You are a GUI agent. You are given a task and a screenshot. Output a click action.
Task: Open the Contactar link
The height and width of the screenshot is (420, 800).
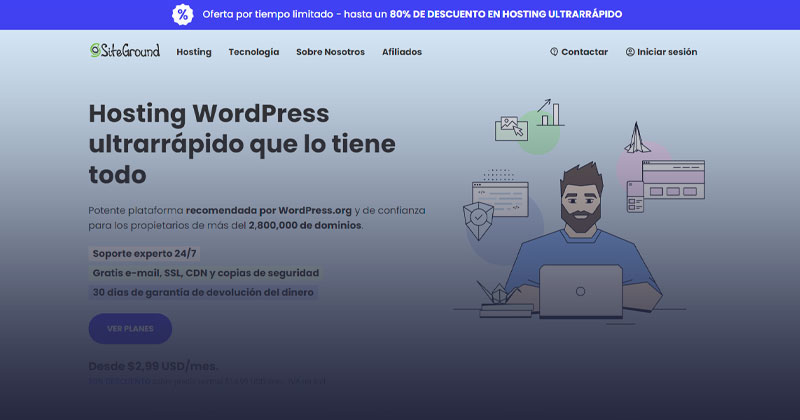coord(584,52)
